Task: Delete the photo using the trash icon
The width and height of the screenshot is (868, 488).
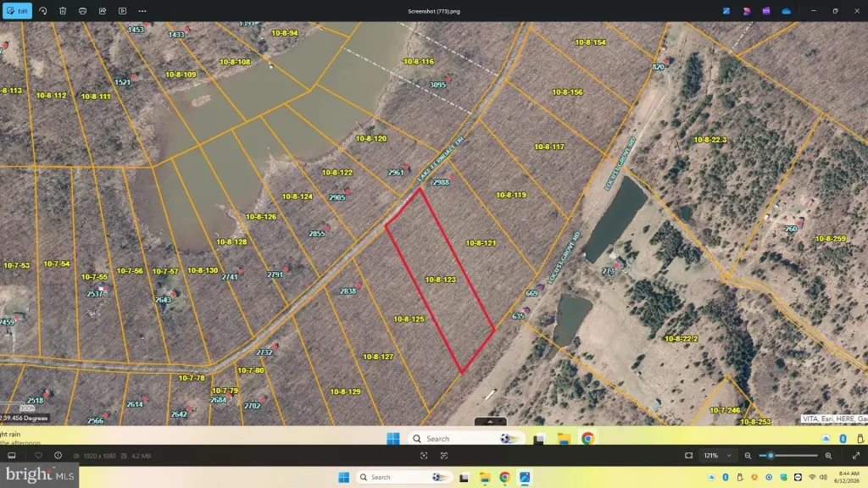Action: (63, 10)
